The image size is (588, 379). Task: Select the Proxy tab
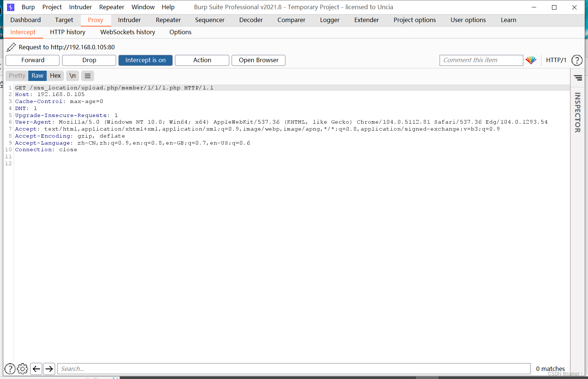coord(96,20)
